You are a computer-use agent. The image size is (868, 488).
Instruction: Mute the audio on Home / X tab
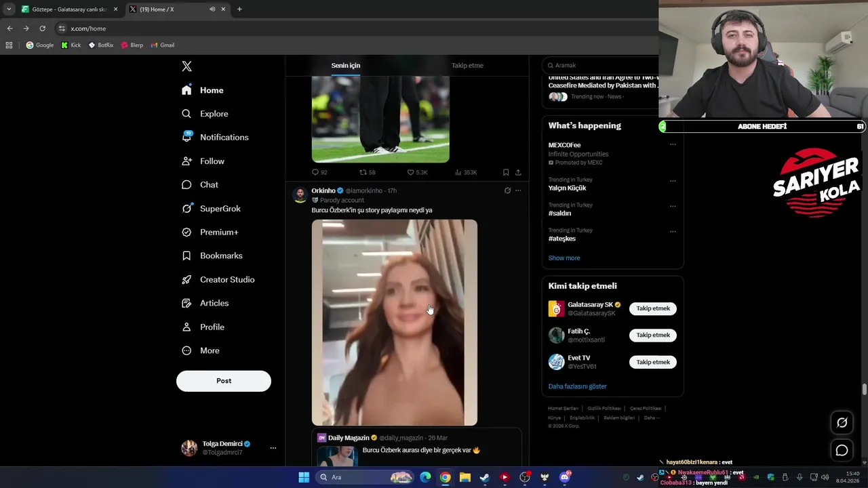tap(212, 9)
